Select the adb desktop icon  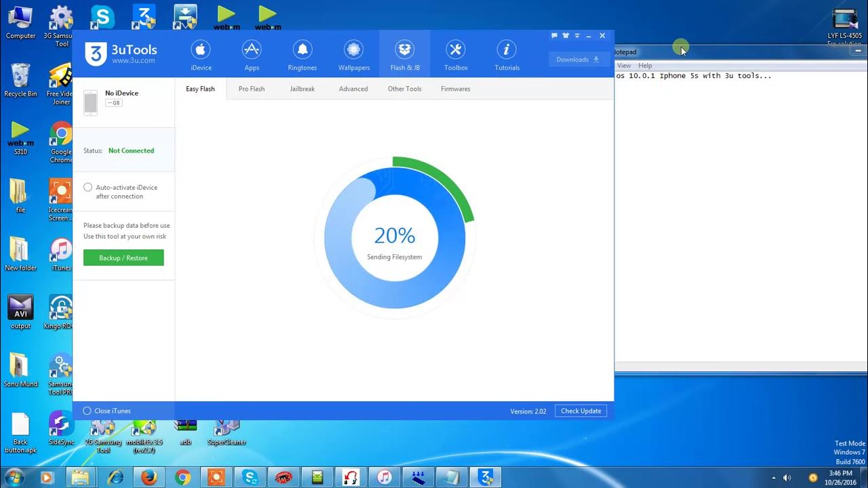point(185,431)
